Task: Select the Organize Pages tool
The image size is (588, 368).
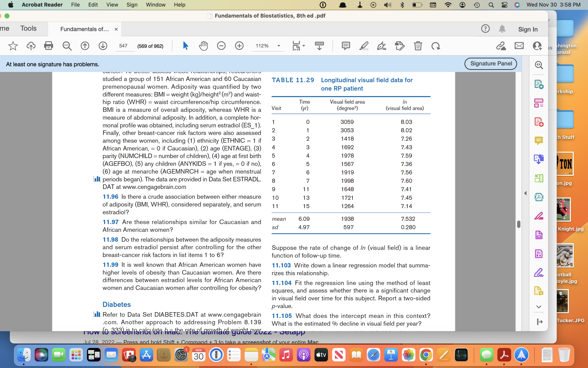Action: tap(539, 103)
